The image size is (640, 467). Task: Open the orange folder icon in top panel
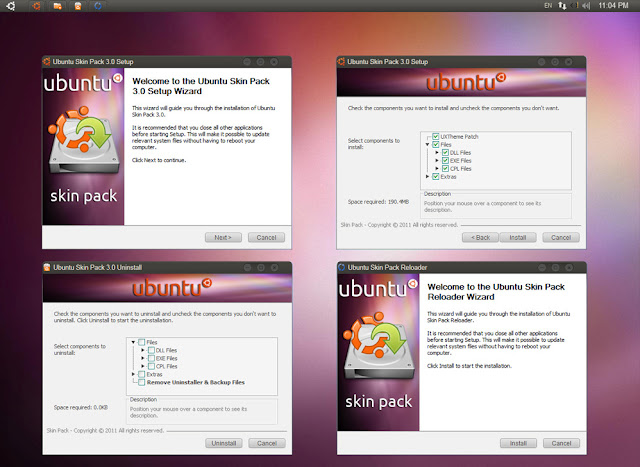pyautogui.click(x=58, y=6)
